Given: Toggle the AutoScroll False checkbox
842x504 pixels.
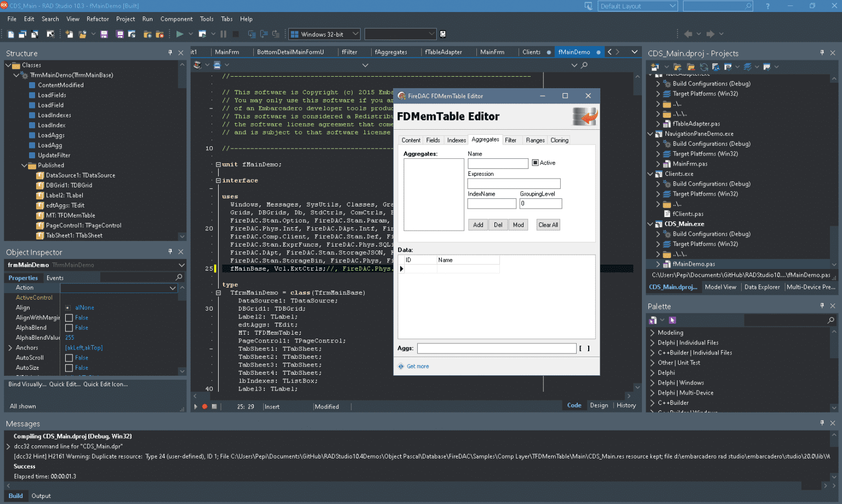Looking at the screenshot, I should [x=69, y=358].
